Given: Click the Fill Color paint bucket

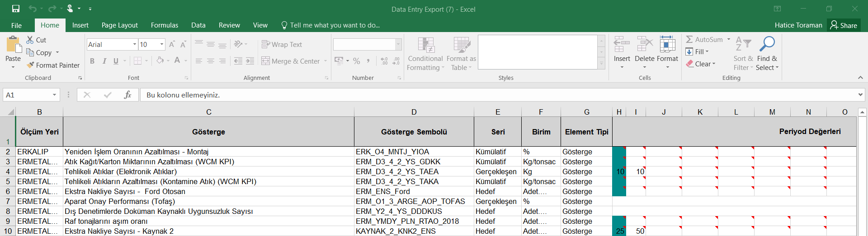Looking at the screenshot, I should tap(160, 61).
